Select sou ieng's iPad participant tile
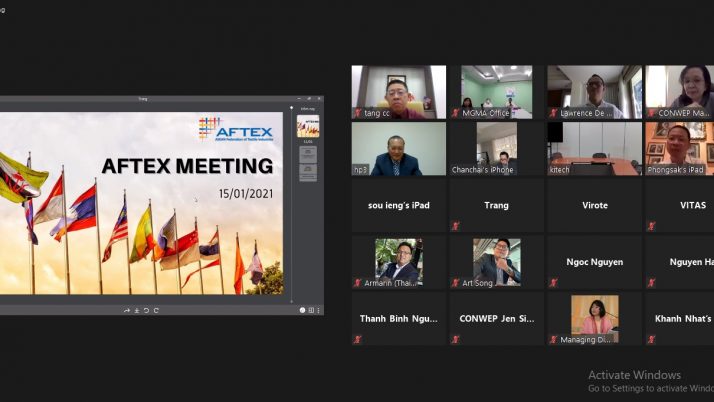 pyautogui.click(x=399, y=205)
